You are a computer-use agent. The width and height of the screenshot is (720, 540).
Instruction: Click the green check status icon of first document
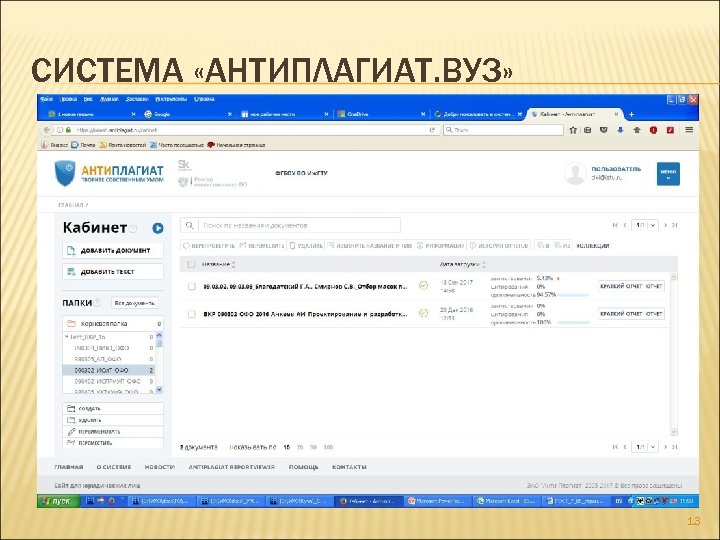point(423,286)
